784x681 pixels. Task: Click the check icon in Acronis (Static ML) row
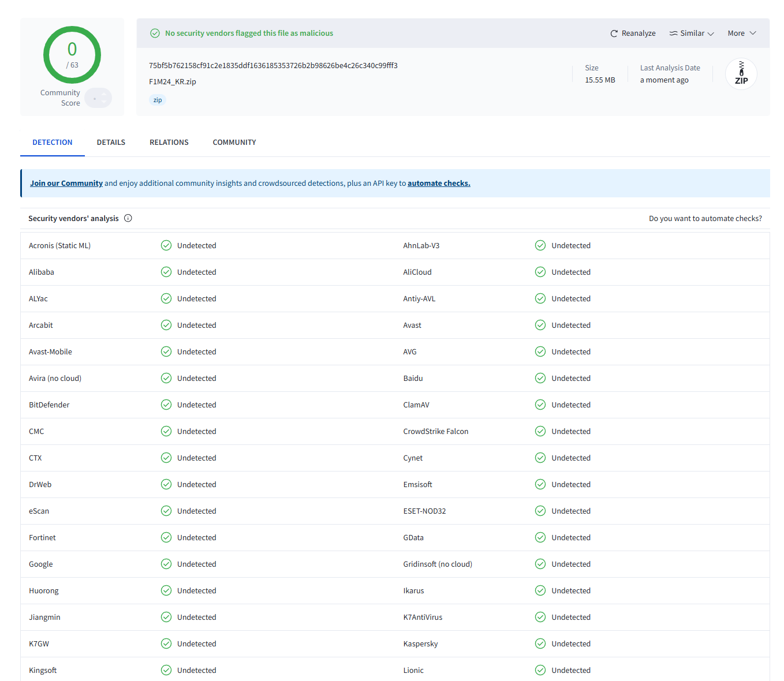pos(166,245)
